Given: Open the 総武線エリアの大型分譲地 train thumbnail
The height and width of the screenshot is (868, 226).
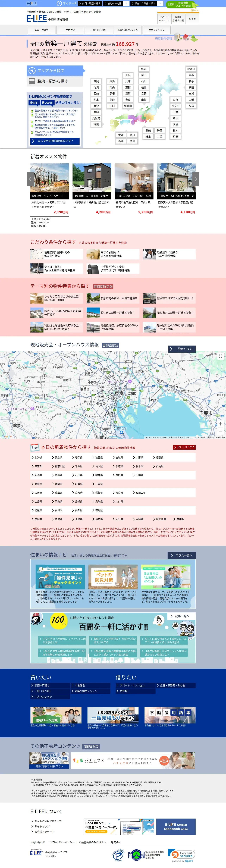Looking at the screenshot, I should click(149, 298).
